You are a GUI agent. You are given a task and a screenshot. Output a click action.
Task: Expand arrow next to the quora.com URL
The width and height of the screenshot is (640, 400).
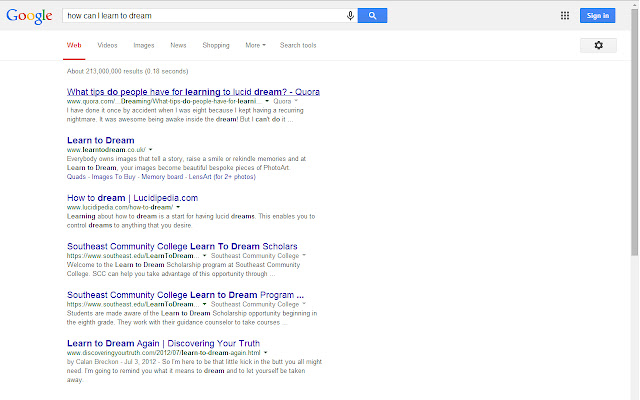point(267,101)
